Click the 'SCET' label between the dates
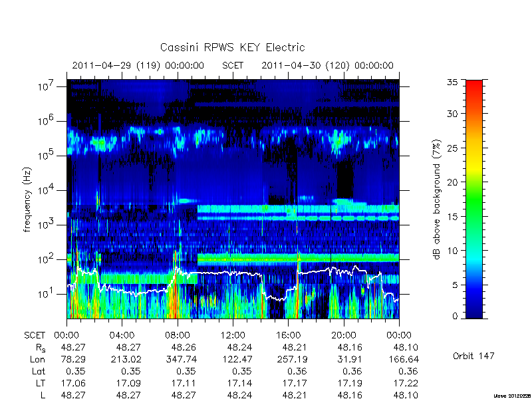Viewport: 532px width, 399px height. 233,65
